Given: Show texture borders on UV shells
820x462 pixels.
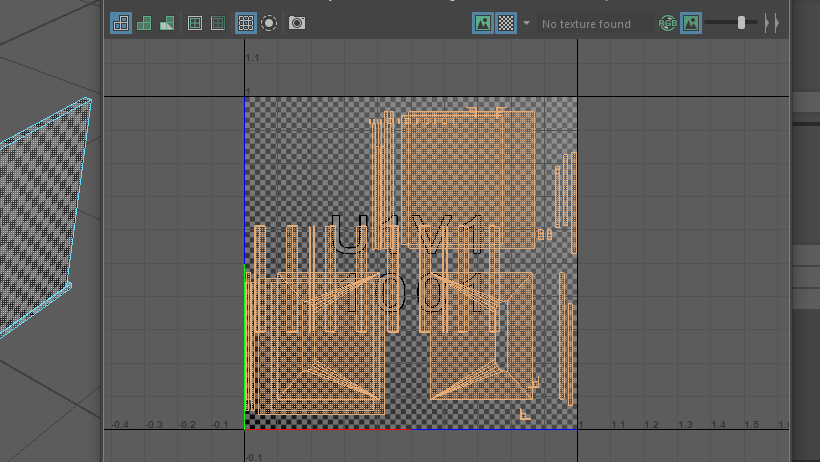Looking at the screenshot, I should [x=195, y=22].
